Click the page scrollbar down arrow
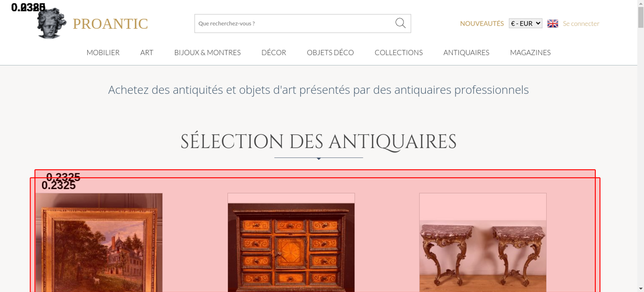 coord(641,288)
